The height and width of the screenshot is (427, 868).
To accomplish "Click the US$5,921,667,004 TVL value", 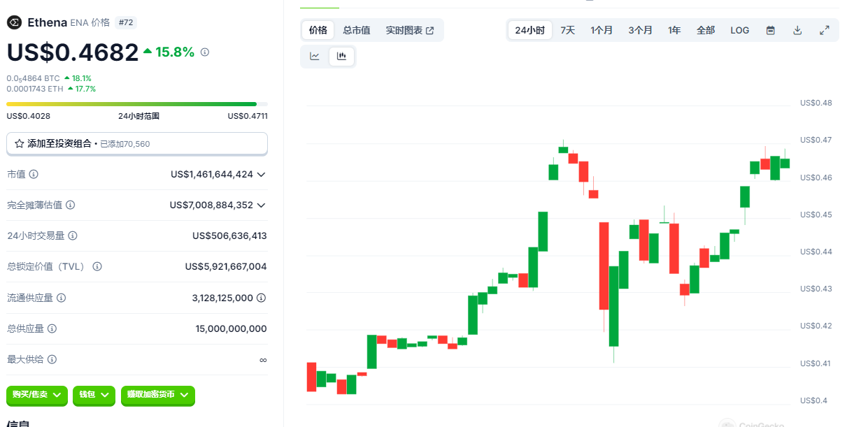I will pos(226,266).
